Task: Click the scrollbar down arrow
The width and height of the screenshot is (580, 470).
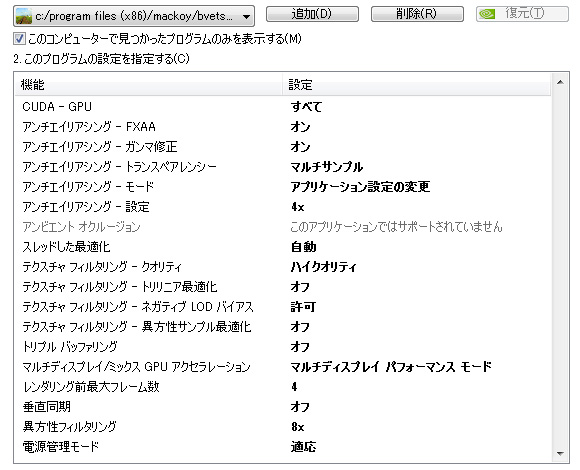Action: tap(560, 453)
